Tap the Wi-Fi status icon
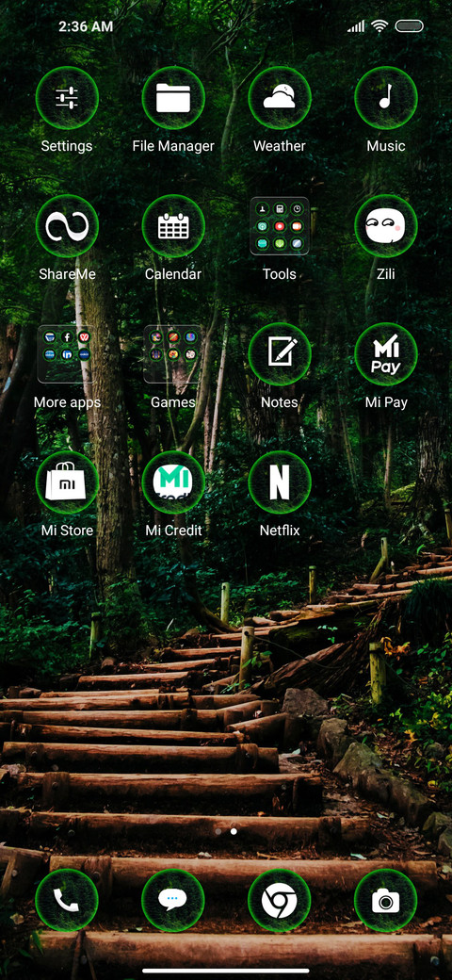 coord(379,26)
